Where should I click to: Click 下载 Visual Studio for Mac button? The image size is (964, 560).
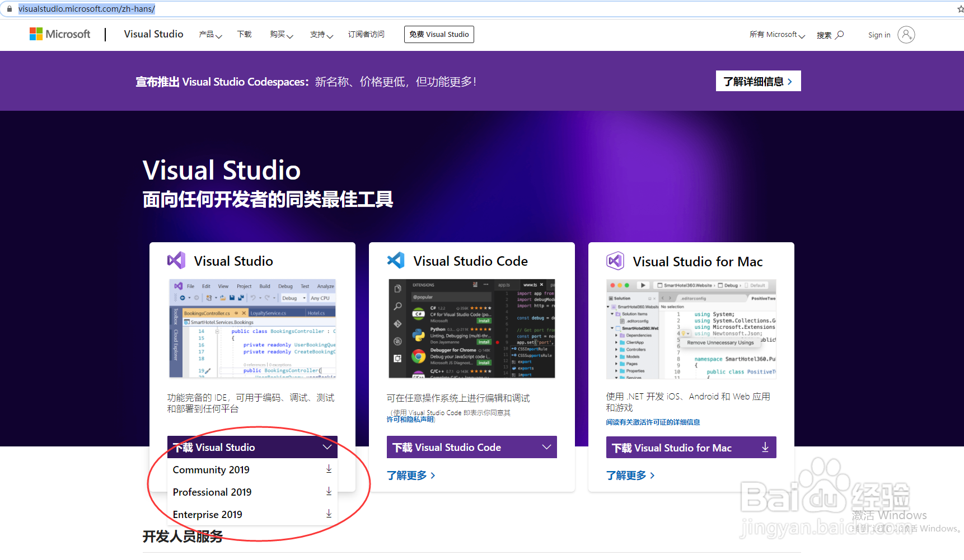coord(691,448)
